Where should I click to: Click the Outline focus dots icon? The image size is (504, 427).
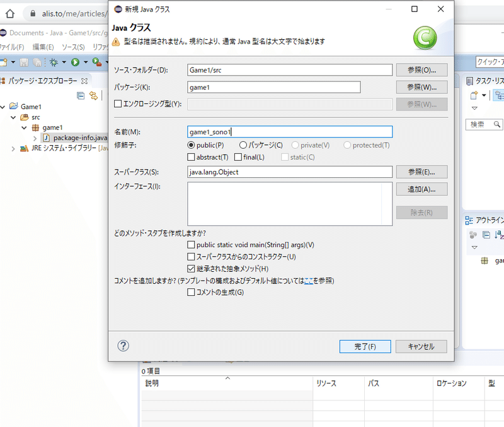click(x=473, y=235)
